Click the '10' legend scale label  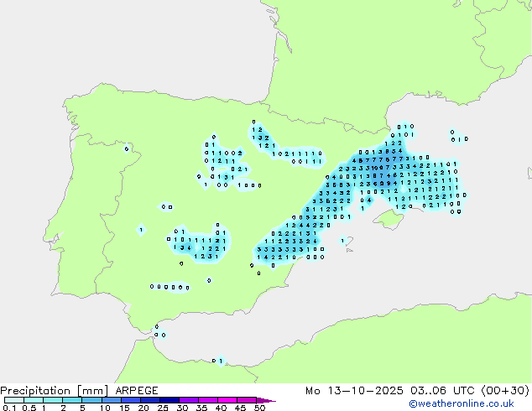105,408
